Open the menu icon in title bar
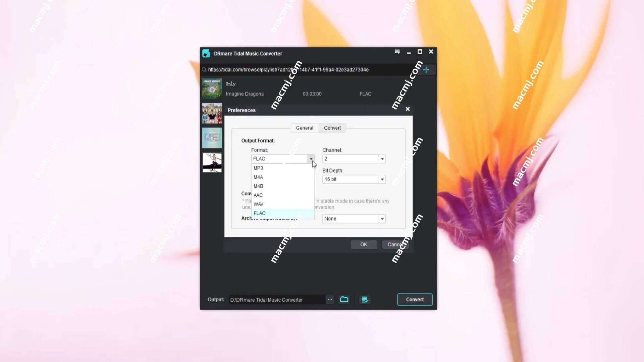The height and width of the screenshot is (362, 644). 397,52
